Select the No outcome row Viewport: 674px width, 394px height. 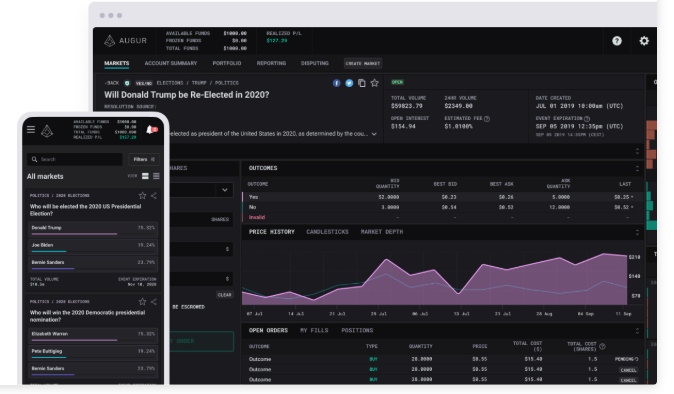(443, 208)
